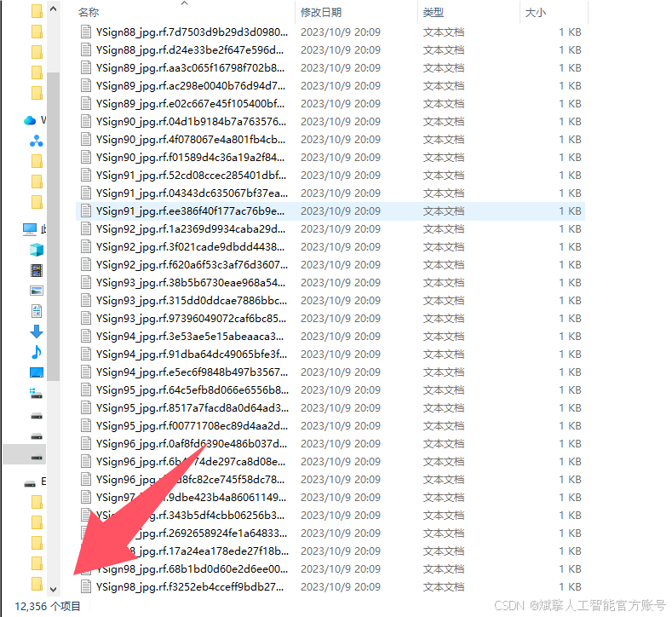672x617 pixels.
Task: Click sidebar scroll down arrow
Action: [53, 589]
